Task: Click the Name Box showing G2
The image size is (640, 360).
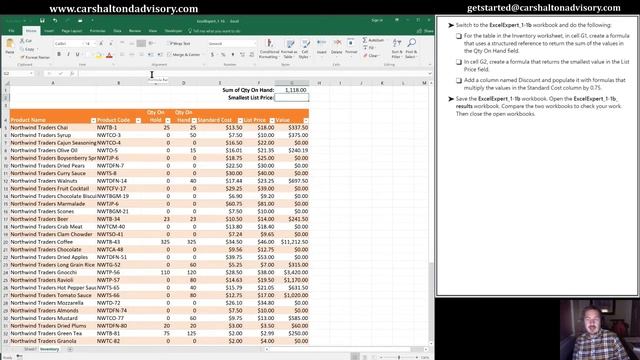Action: pyautogui.click(x=18, y=73)
